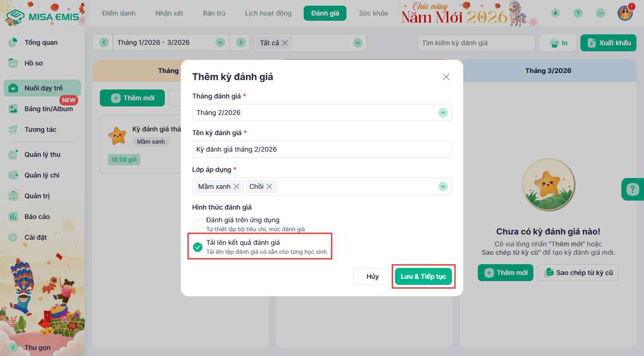Select Tải lên kết quả đánh giá option

(x=198, y=247)
